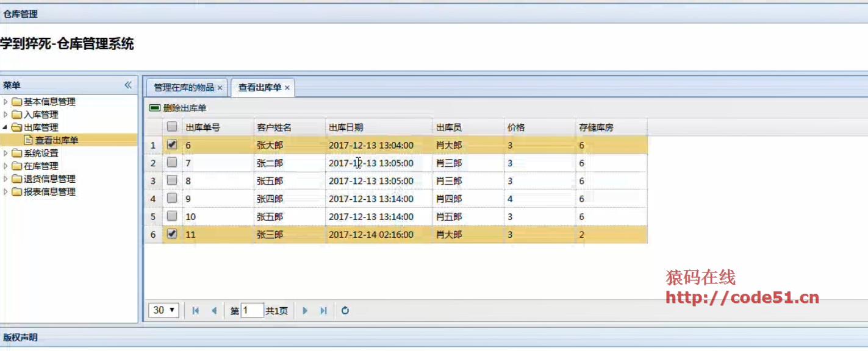This screenshot has height=351, width=868.
Task: Open the page size dropdown showing 30
Action: tap(163, 310)
